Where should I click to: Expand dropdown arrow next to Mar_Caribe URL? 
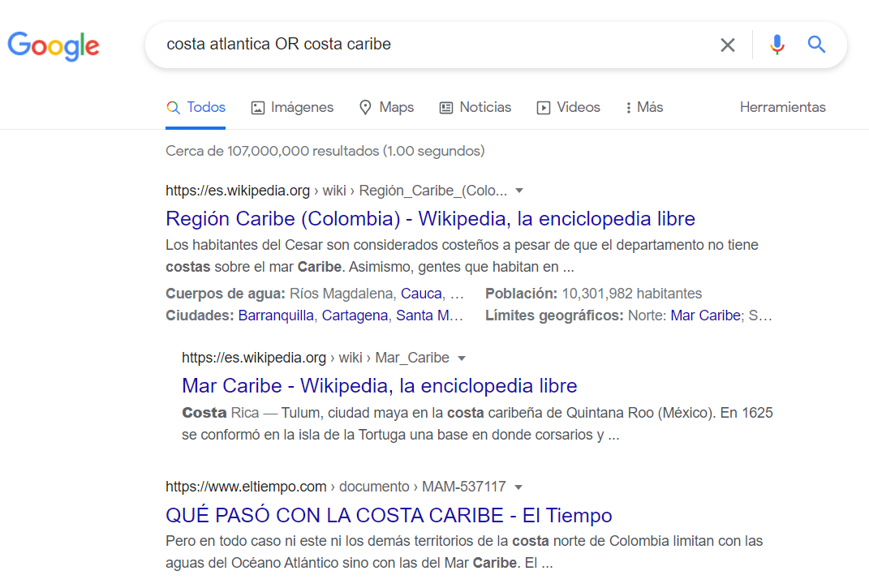(462, 358)
